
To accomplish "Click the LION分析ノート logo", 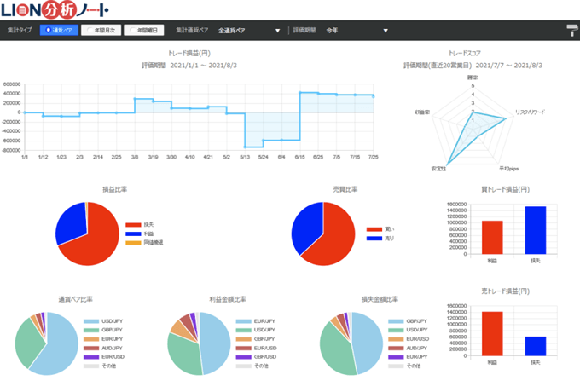I will coord(55,10).
